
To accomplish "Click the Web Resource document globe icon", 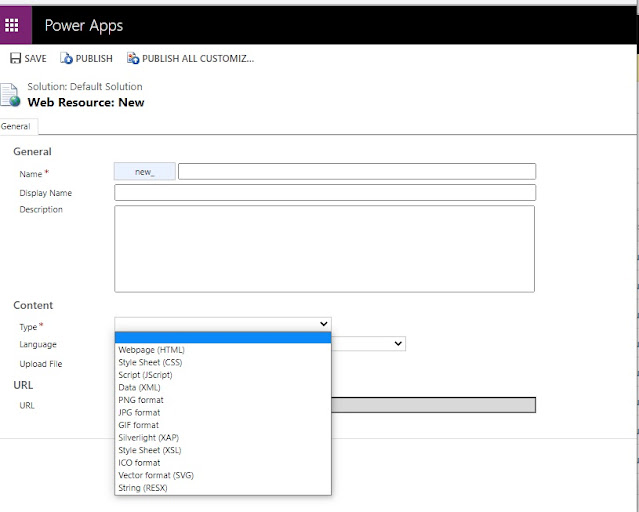I will 10,95.
